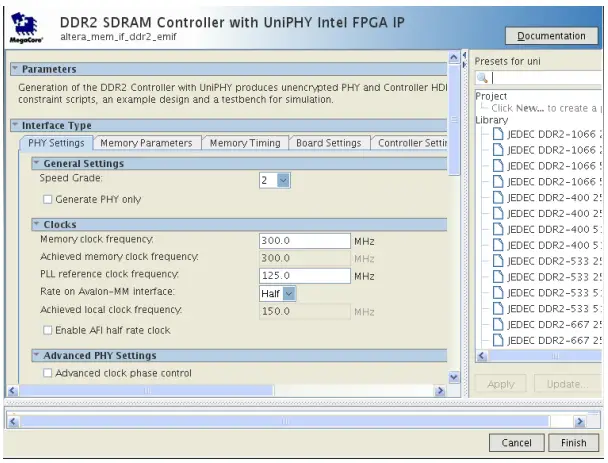608x463 pixels.
Task: Collapse the Interface Type section
Action: [x=15, y=125]
